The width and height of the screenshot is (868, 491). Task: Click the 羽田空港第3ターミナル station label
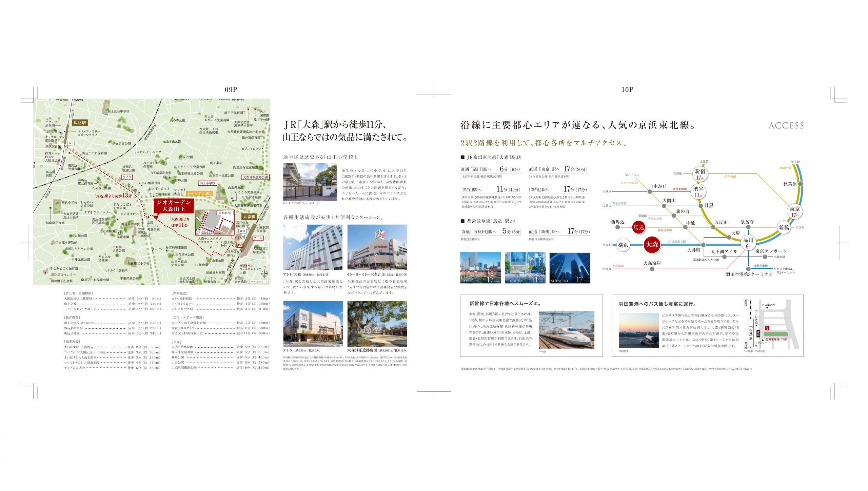pos(749,274)
